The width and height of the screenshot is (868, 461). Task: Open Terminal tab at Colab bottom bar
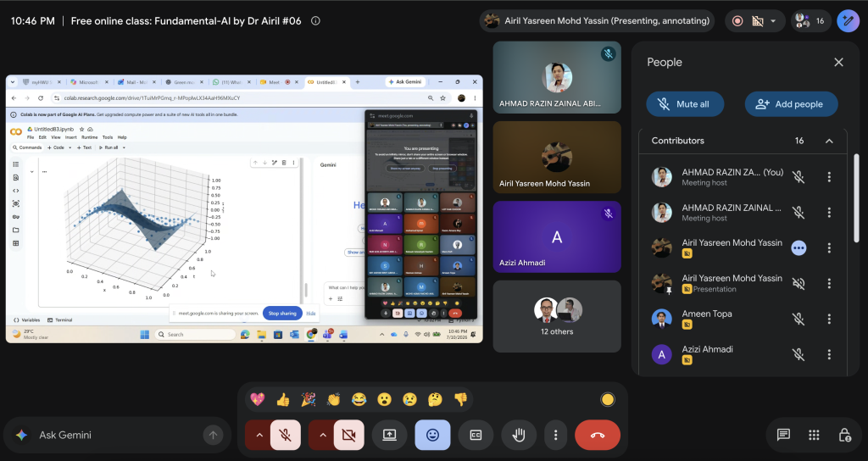60,319
